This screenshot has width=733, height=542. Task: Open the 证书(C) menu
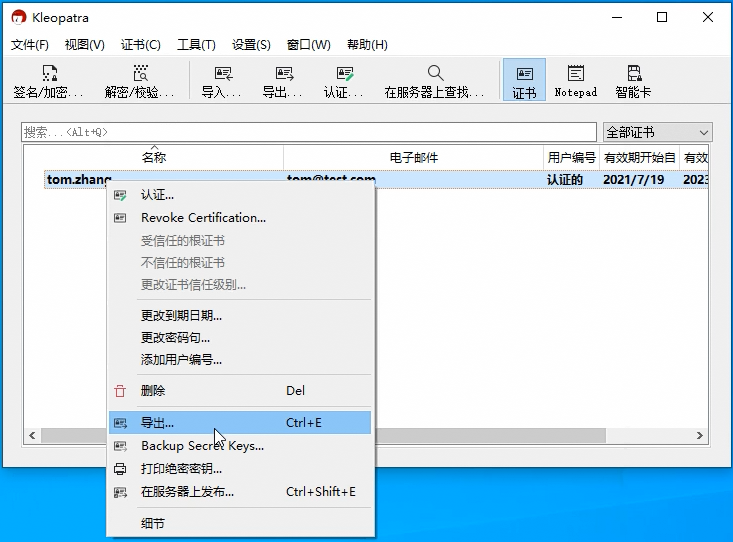pyautogui.click(x=140, y=44)
